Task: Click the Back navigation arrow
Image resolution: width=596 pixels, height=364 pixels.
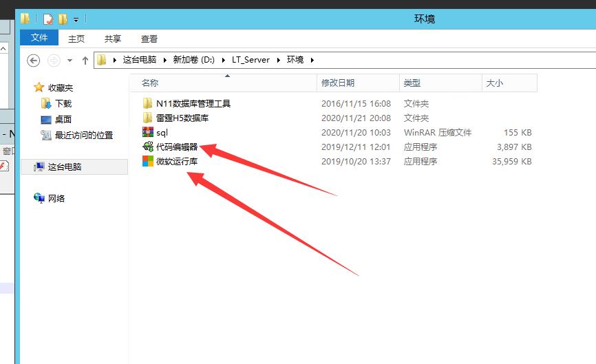Action: pos(33,60)
